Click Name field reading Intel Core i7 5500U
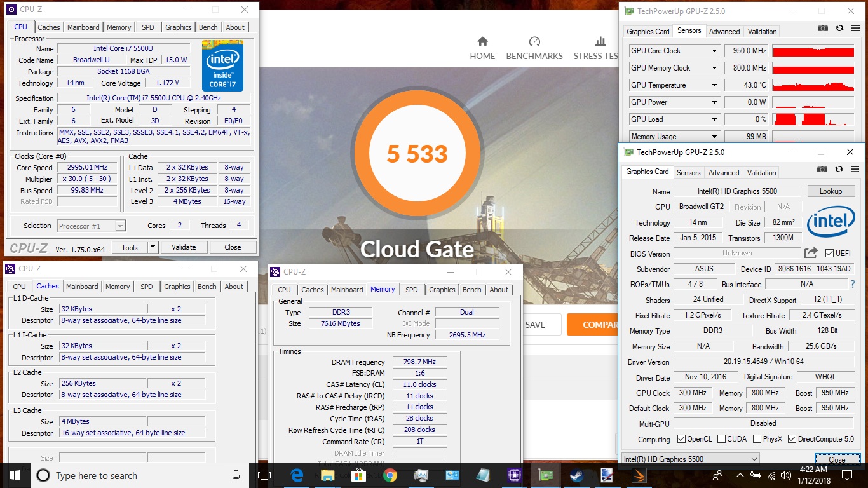This screenshot has width=868, height=488. (123, 49)
